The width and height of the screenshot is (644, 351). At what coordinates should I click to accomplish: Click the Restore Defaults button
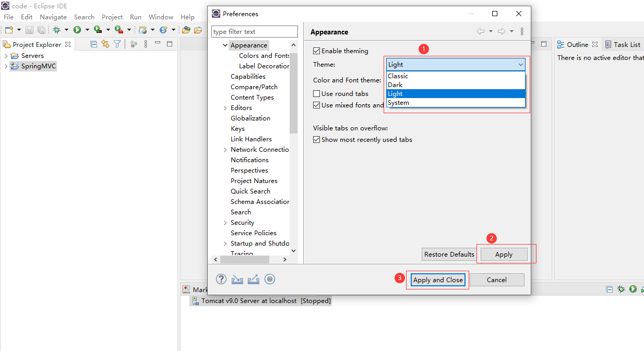449,255
